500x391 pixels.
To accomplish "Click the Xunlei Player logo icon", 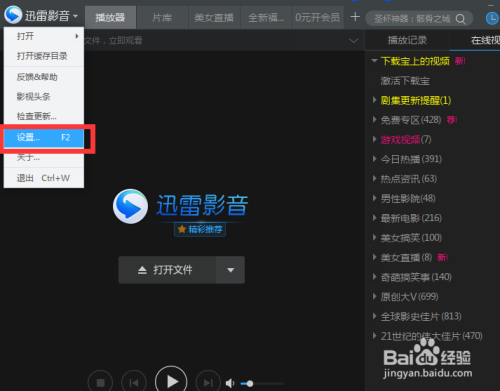I will [x=13, y=15].
